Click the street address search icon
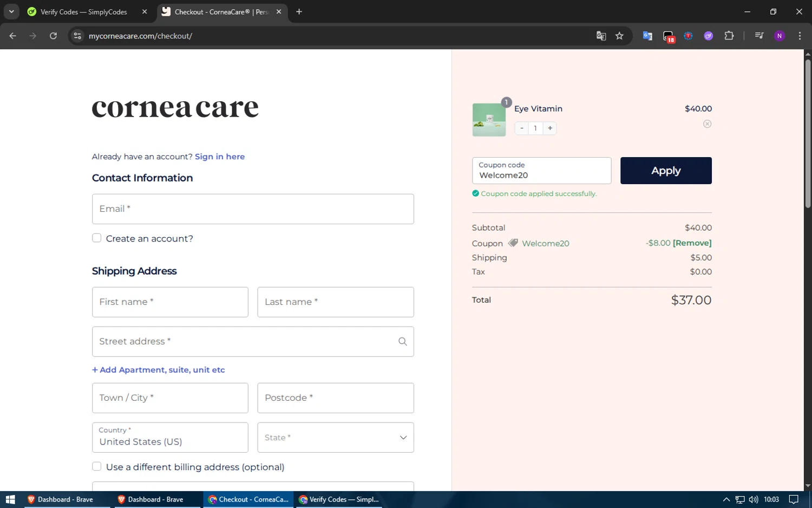This screenshot has height=508, width=812. pos(403,342)
